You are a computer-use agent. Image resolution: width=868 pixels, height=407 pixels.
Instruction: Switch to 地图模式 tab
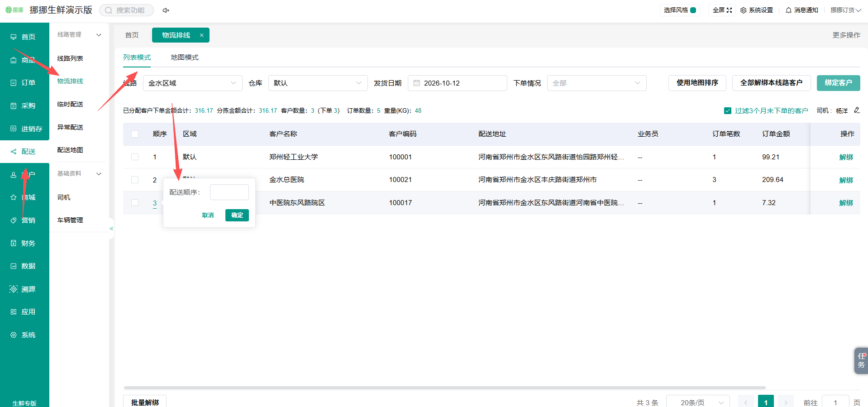185,57
